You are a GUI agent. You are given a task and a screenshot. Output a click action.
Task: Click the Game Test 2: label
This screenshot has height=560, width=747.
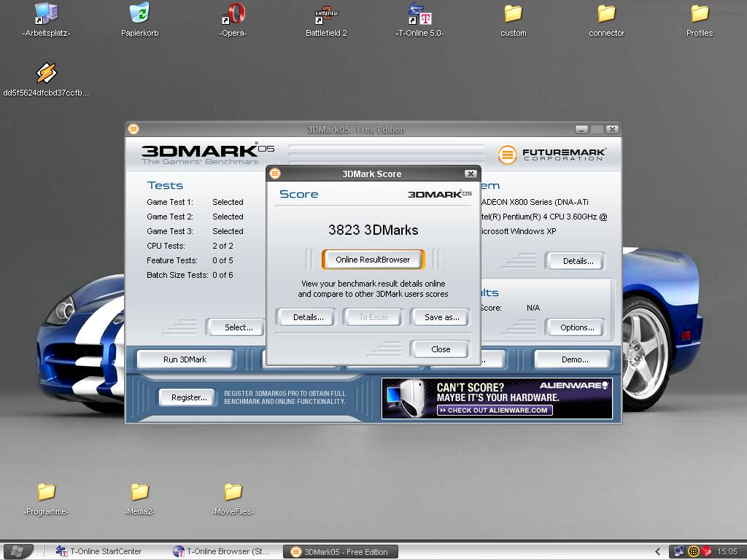(169, 217)
